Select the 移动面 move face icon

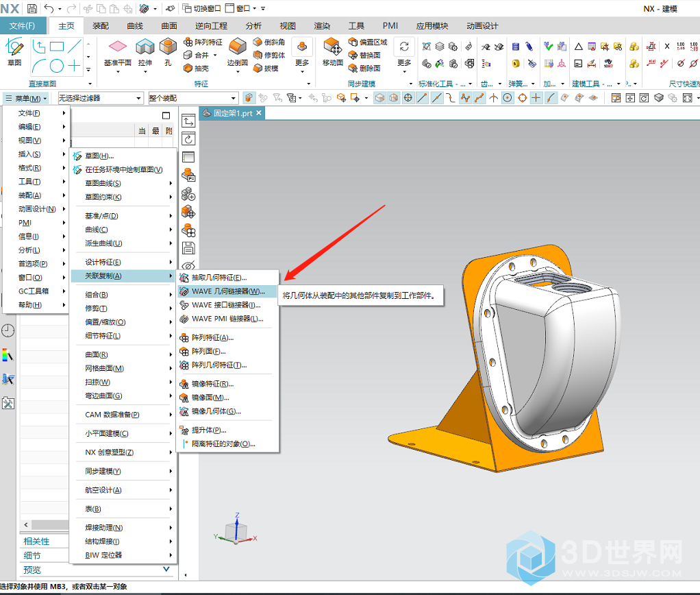pyautogui.click(x=333, y=49)
